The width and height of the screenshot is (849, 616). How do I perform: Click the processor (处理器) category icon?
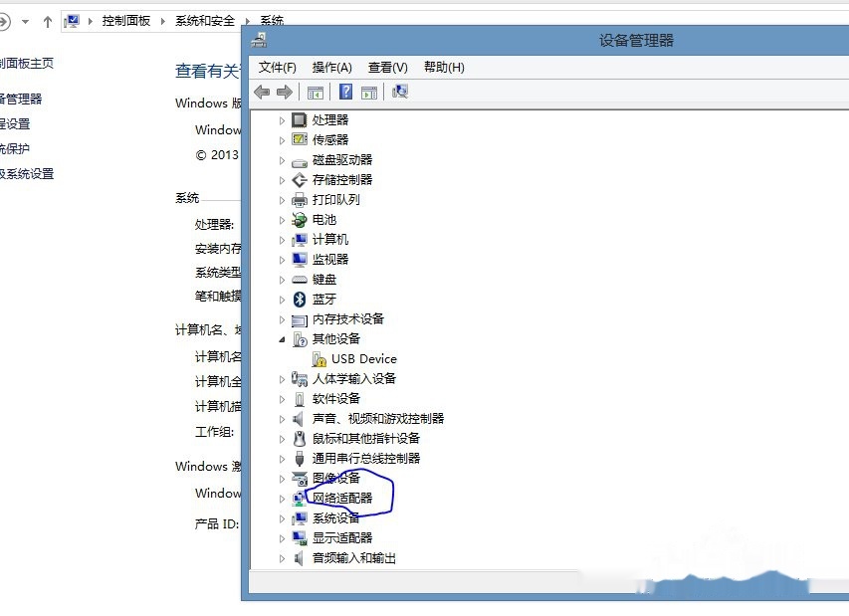coord(299,120)
